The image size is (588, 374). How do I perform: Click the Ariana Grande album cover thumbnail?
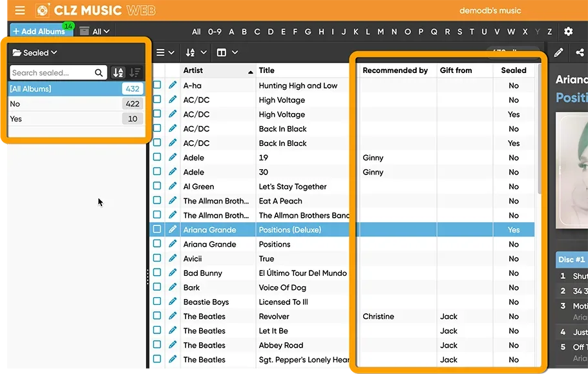pos(572,171)
